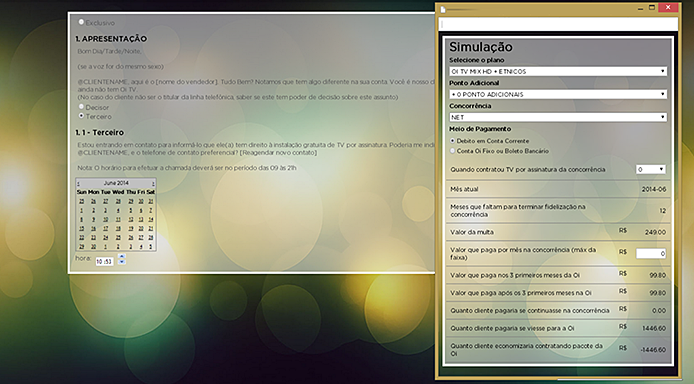
Task: Select June 17 in the calendar
Action: [x=106, y=228]
